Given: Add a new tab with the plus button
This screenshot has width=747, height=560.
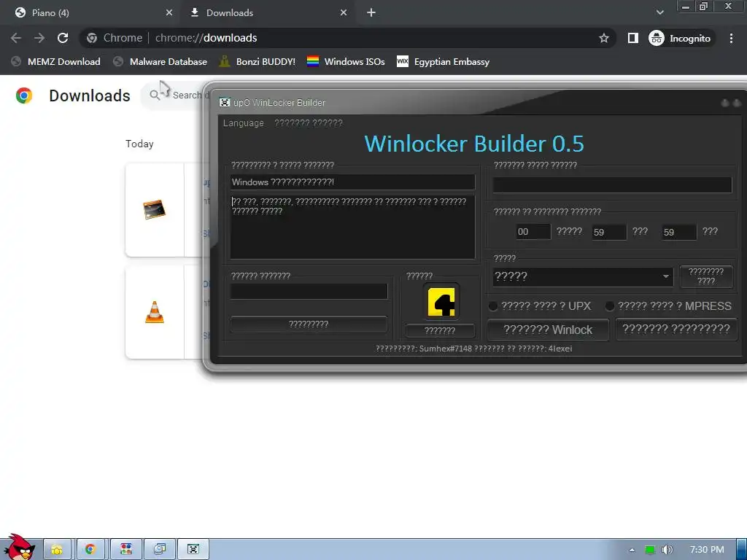Looking at the screenshot, I should pos(371,13).
